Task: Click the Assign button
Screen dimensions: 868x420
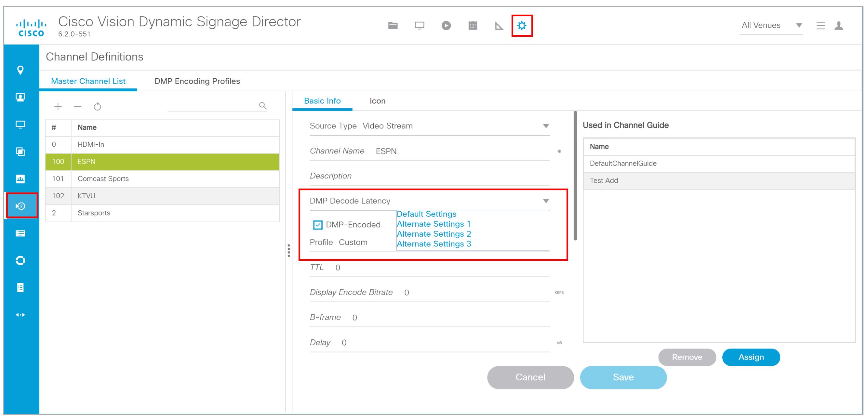Action: coord(751,357)
